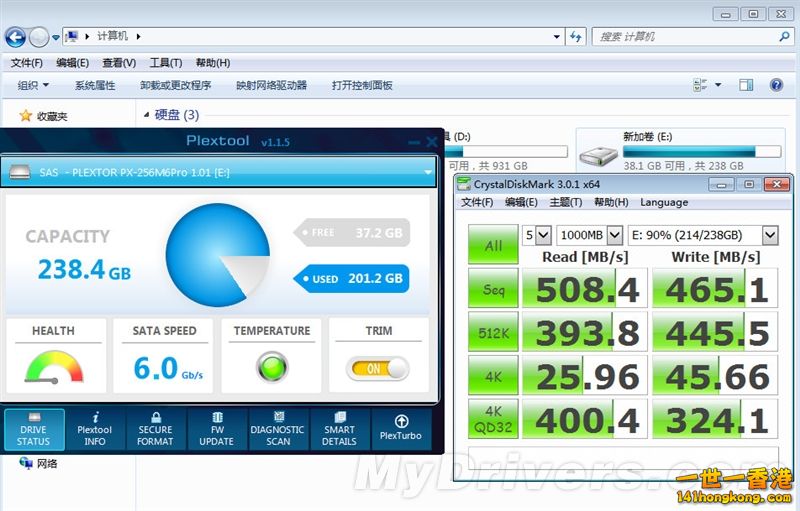Click 512K write result 445.5
This screenshot has width=800, height=511.
click(715, 332)
